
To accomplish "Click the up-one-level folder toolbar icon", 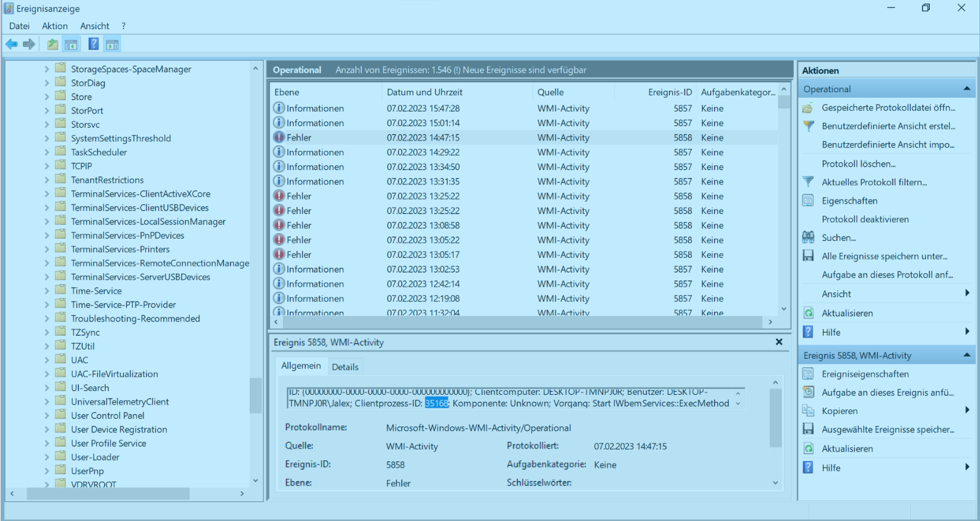I will (x=52, y=44).
